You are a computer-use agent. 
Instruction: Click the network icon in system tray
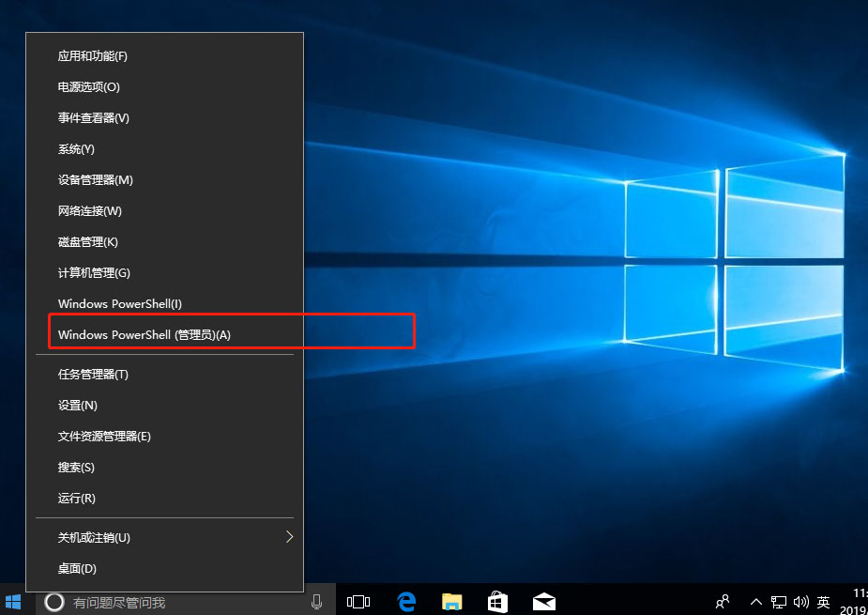[x=779, y=602]
